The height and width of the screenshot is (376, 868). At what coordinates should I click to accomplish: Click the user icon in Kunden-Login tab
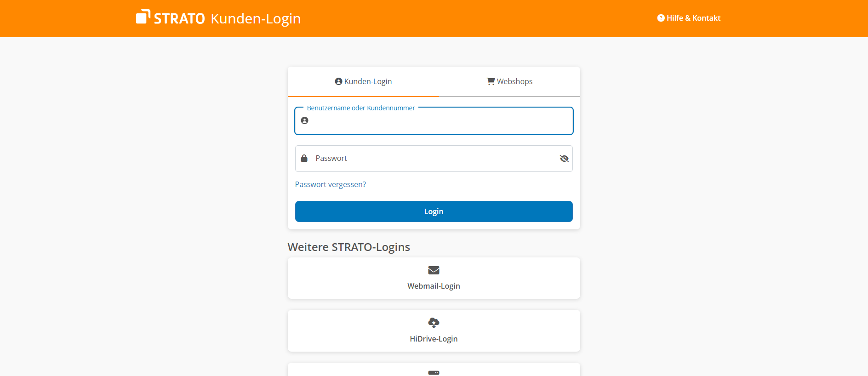[338, 81]
